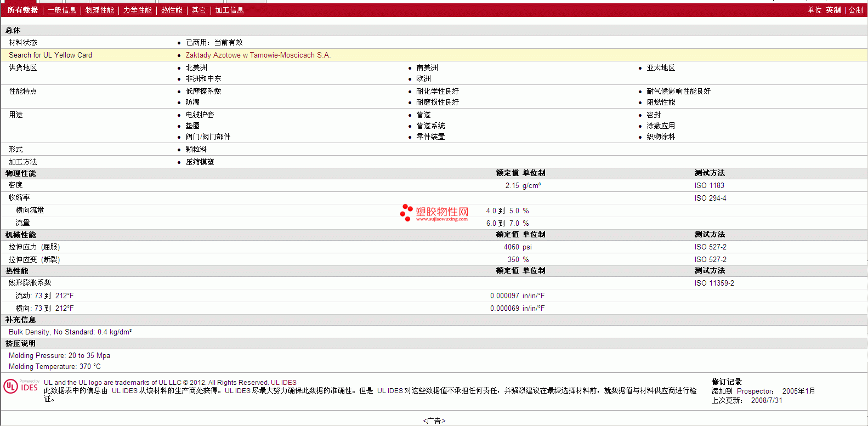Viewport: 868px width, 426px height.
Task: Click the UL IDES logo icon
Action: point(21,386)
